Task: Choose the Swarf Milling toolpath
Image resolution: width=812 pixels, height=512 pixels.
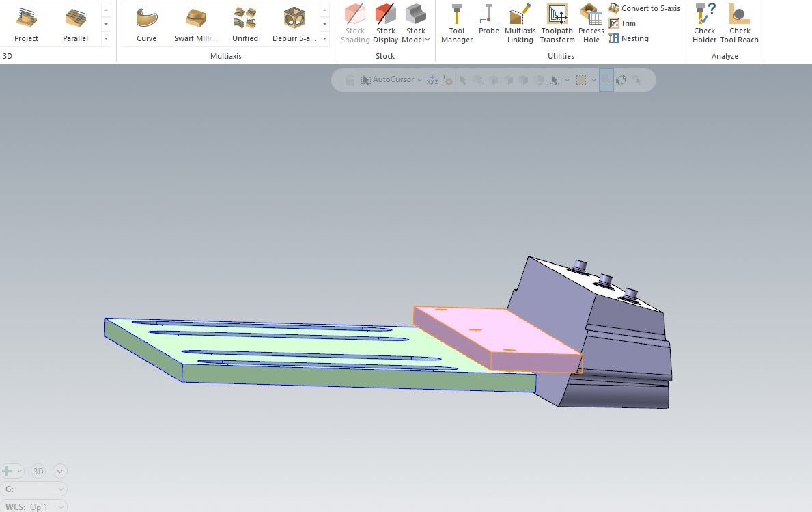Action: pyautogui.click(x=195, y=25)
